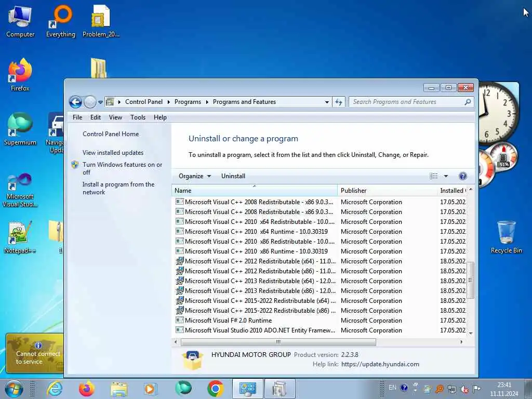Image resolution: width=532 pixels, height=399 pixels.
Task: Open Microsoft Visual Studio desktop shortcut
Action: point(20,190)
